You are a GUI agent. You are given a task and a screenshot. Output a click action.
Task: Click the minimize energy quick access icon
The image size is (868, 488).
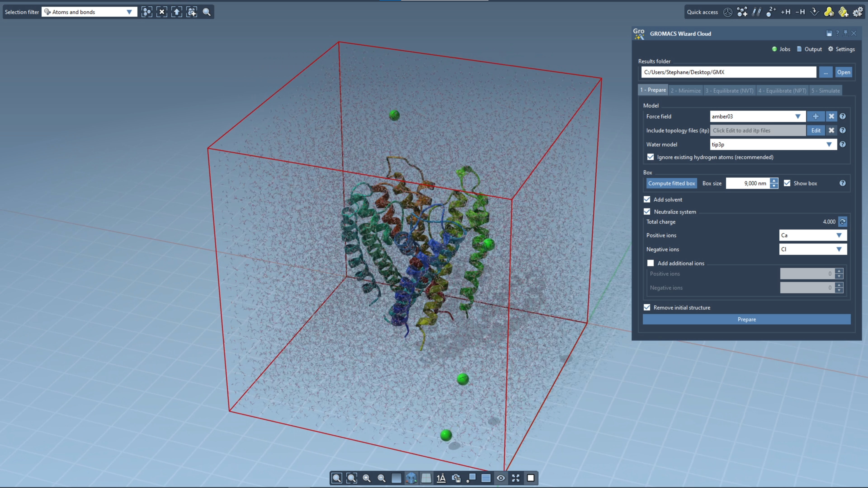pos(814,12)
